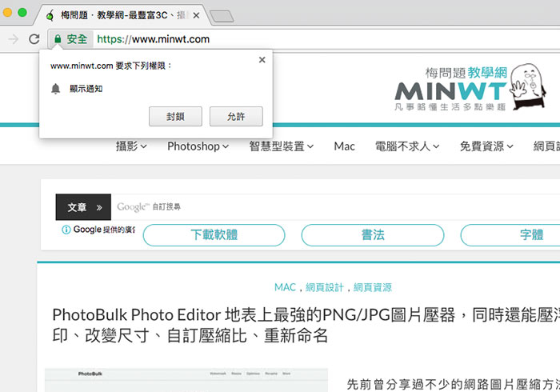Click the 安全 secure label
Image resolution: width=560 pixels, height=392 pixels.
tap(77, 39)
